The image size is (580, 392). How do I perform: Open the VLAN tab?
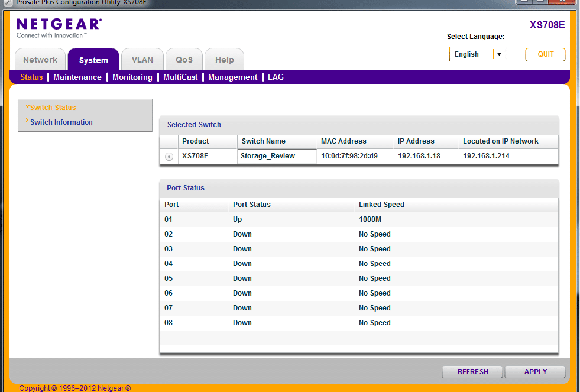coord(142,60)
